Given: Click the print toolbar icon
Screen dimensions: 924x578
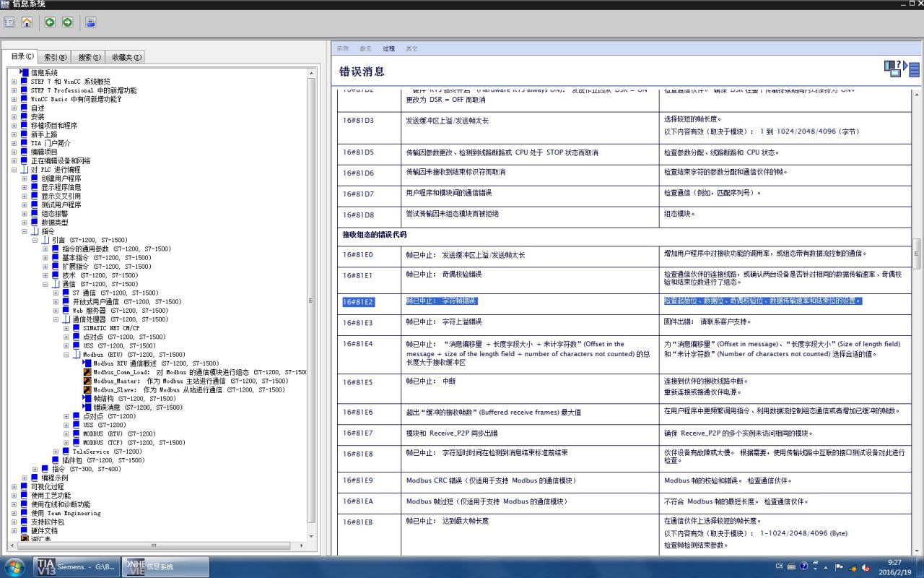Looking at the screenshot, I should tap(90, 22).
